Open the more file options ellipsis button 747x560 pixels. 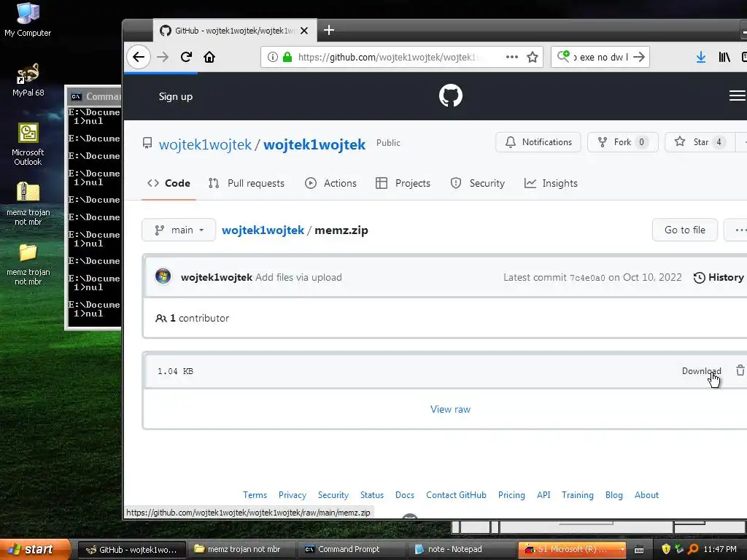(735, 230)
